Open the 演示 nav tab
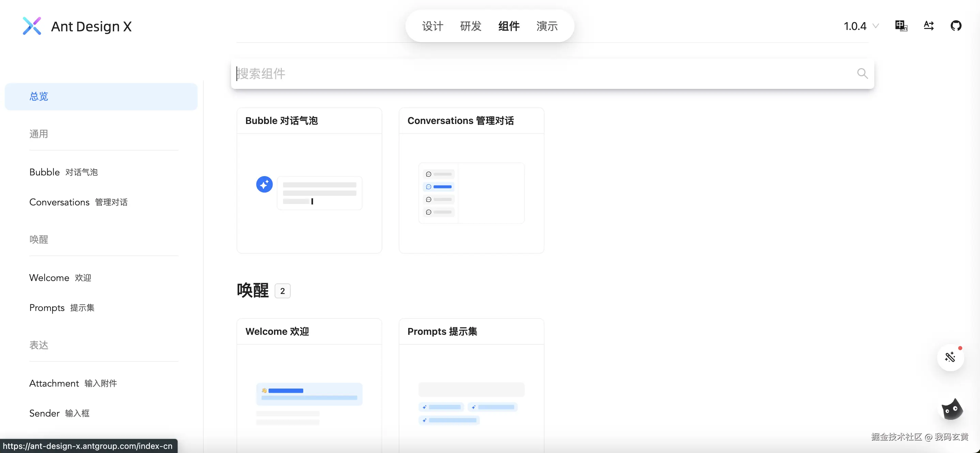Image resolution: width=980 pixels, height=453 pixels. (547, 26)
